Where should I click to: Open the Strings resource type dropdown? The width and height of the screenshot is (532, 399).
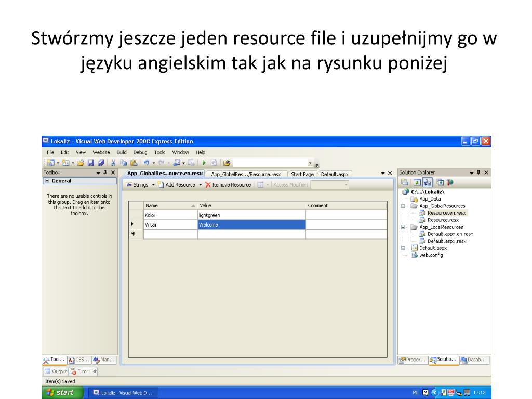pyautogui.click(x=153, y=185)
